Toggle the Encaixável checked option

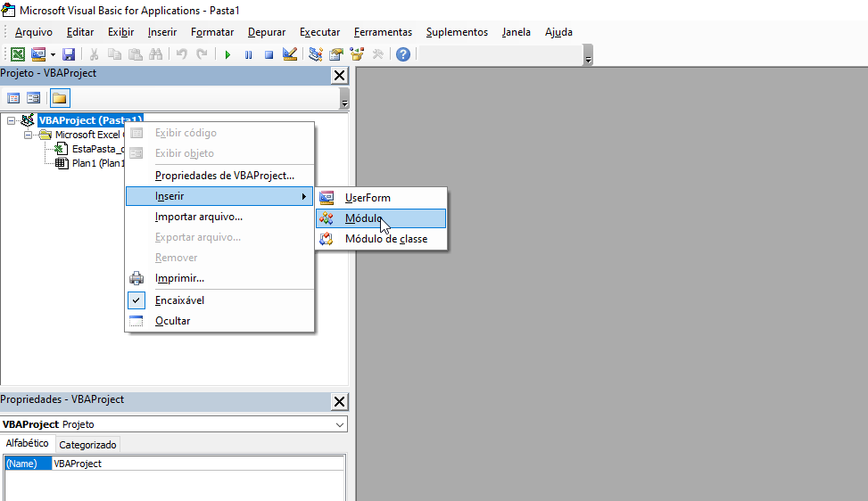click(x=219, y=300)
